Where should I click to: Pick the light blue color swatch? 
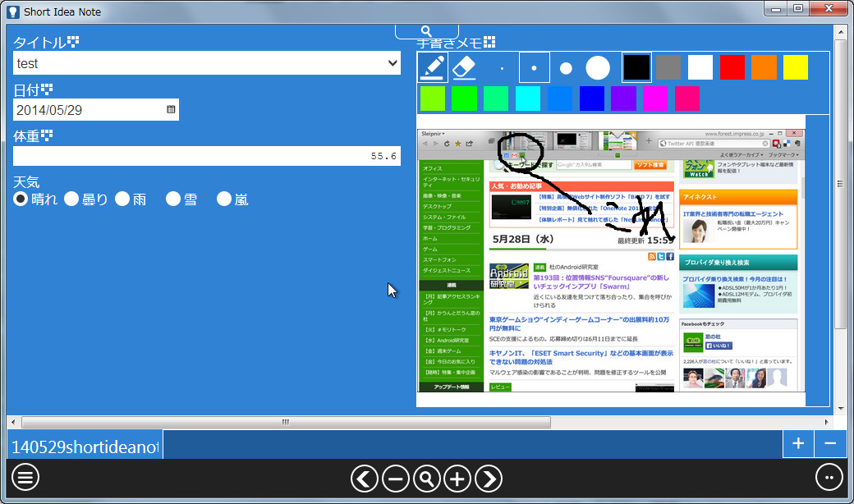(x=560, y=99)
